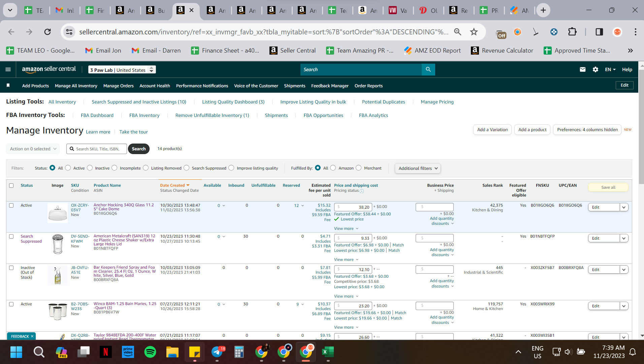Open the EN language dropdown
The height and width of the screenshot is (364, 644).
(x=610, y=69)
